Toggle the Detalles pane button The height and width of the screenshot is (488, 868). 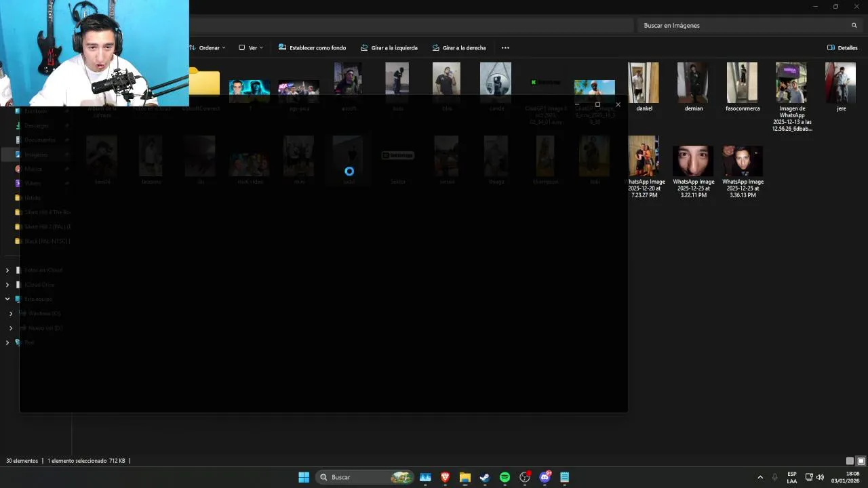coord(842,48)
